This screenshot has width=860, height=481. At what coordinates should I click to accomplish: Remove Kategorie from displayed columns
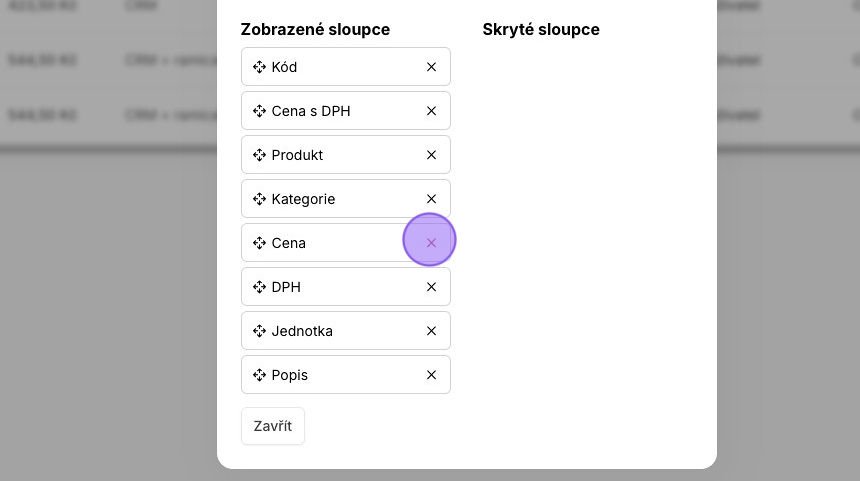(x=431, y=199)
